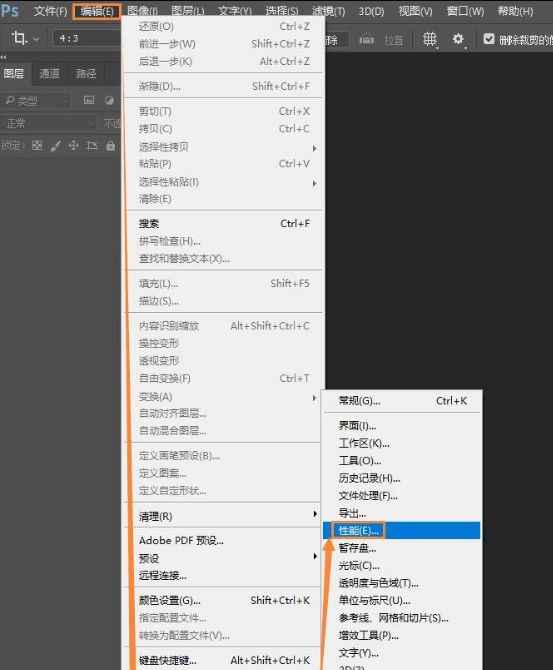Open 工具(O)... preferences

pos(402,461)
